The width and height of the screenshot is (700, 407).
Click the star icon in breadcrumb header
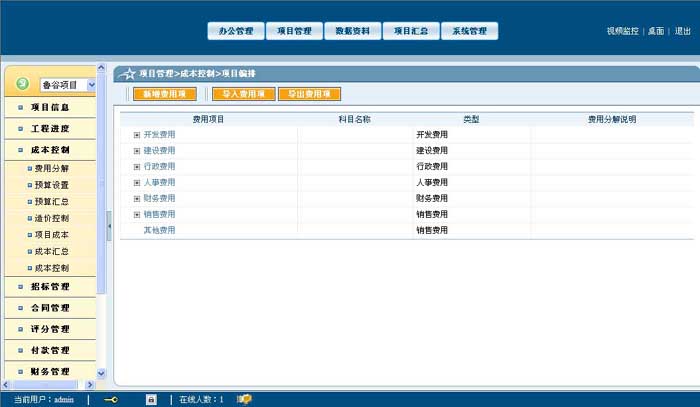coord(126,74)
